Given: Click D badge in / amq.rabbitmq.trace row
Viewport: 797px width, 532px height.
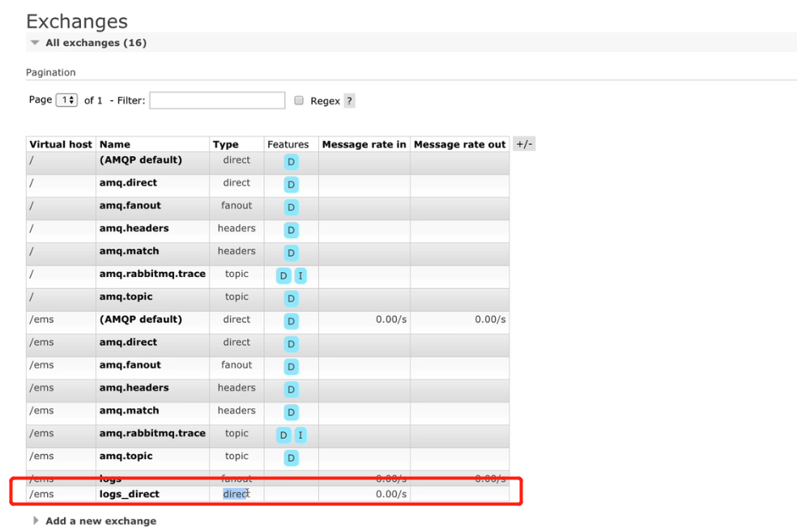Looking at the screenshot, I should [x=283, y=276].
